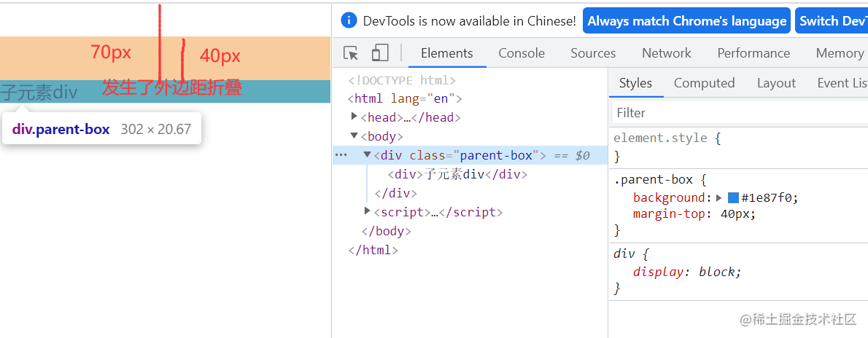Select the Layout sub-tab
The width and height of the screenshot is (868, 338).
point(776,83)
